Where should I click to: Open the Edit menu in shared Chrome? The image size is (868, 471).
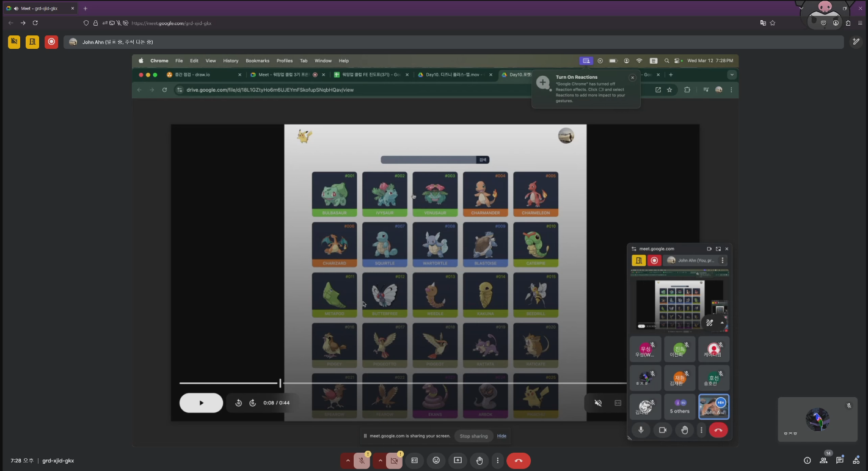(x=194, y=60)
